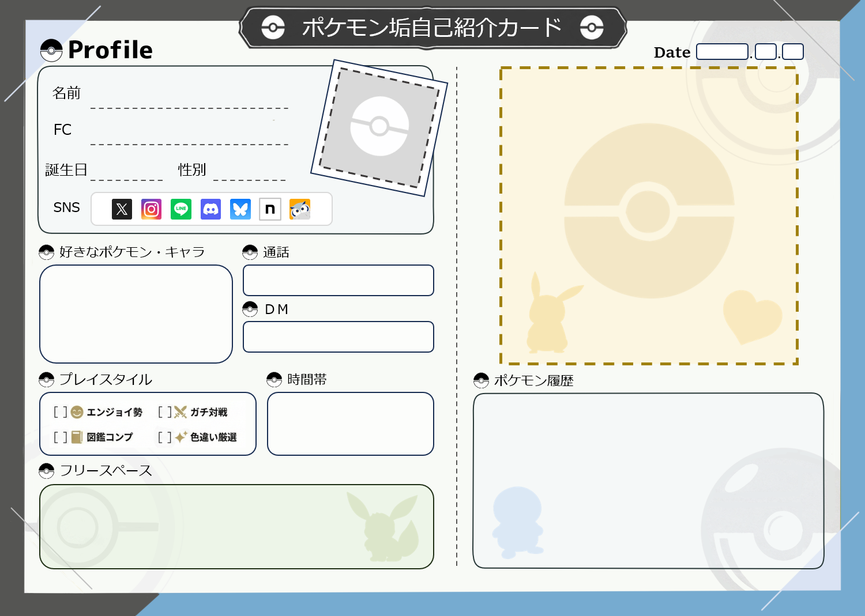
Task: Click the sparkle icon for 色違い厳選
Action: coord(181,437)
